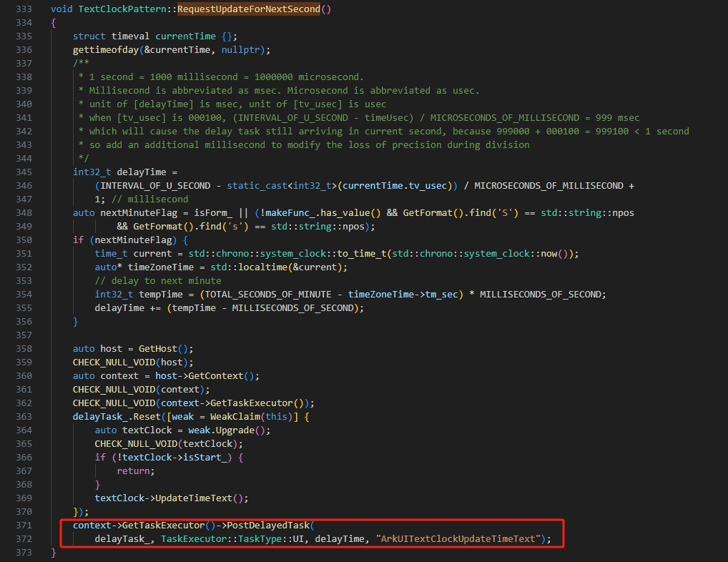Click 'PostDelayedTask(' on line 371
This screenshot has height=562, width=728.
(271, 526)
